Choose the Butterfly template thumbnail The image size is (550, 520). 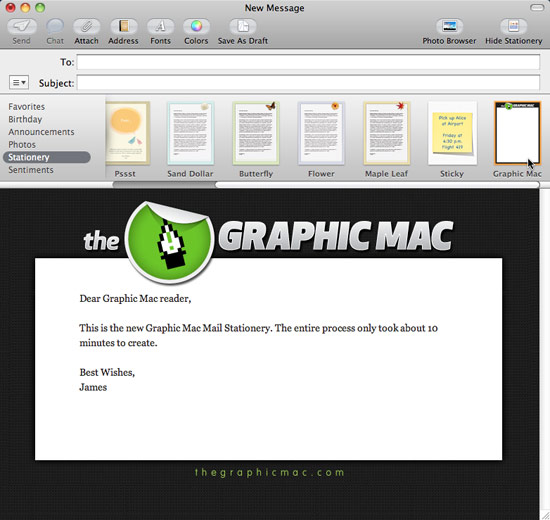256,133
